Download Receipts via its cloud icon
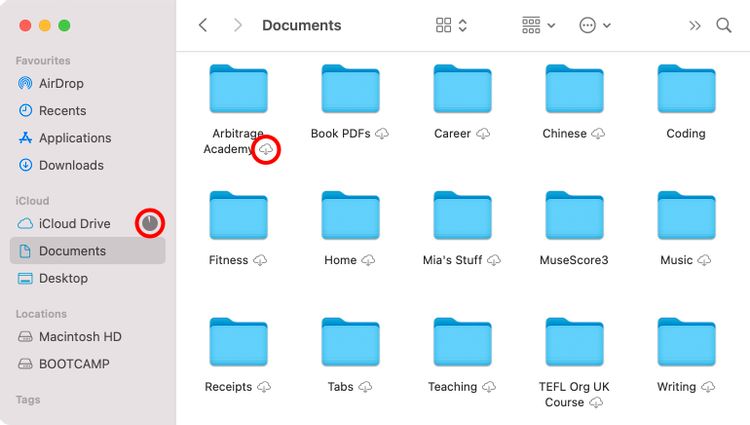750x425 pixels. click(264, 387)
